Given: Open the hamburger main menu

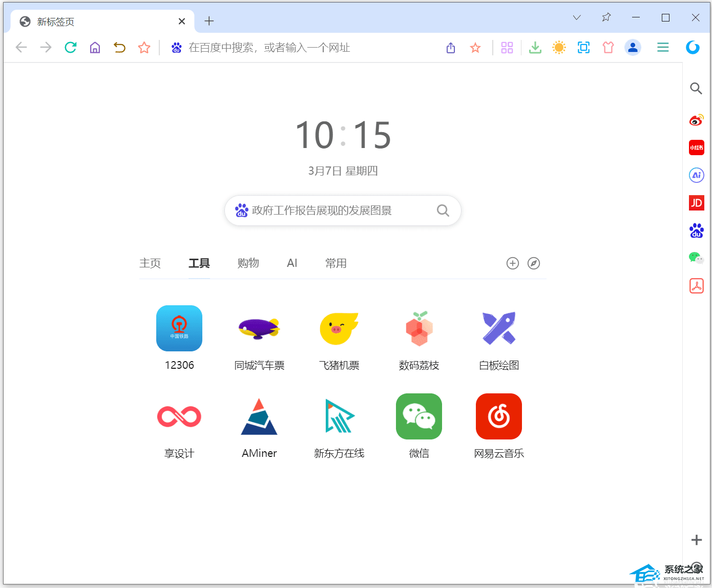Looking at the screenshot, I should click(663, 48).
